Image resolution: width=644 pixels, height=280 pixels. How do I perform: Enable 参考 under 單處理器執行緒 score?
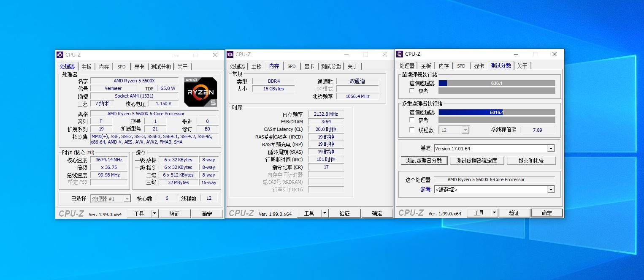(411, 90)
